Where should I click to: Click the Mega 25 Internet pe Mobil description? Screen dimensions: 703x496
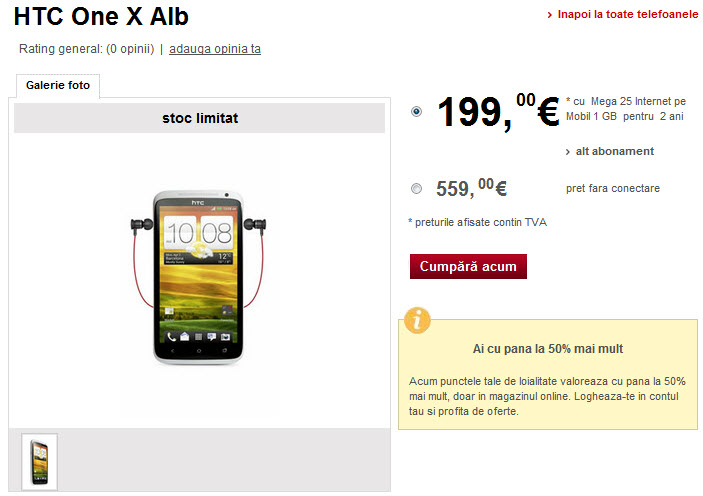[x=626, y=109]
